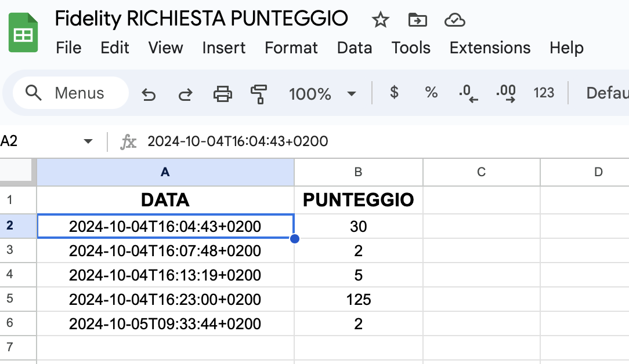Select empty cell A7
The image size is (629, 364).
pyautogui.click(x=165, y=348)
